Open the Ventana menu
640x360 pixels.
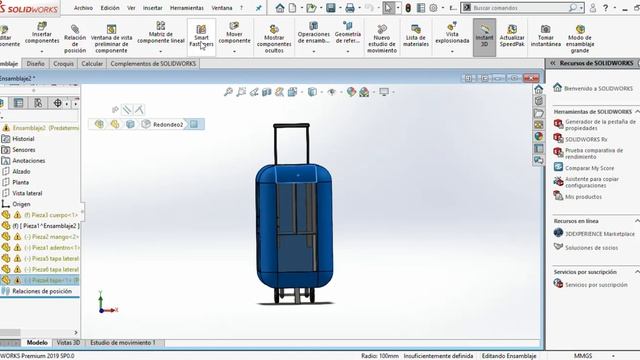point(222,8)
